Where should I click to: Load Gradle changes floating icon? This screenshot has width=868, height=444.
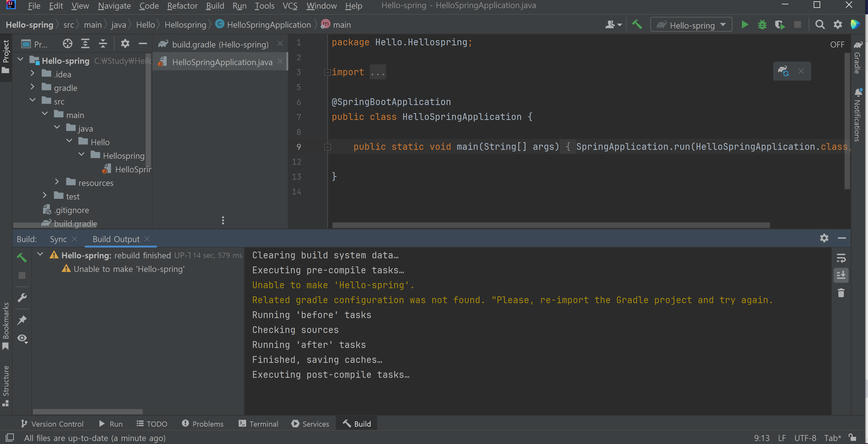783,71
